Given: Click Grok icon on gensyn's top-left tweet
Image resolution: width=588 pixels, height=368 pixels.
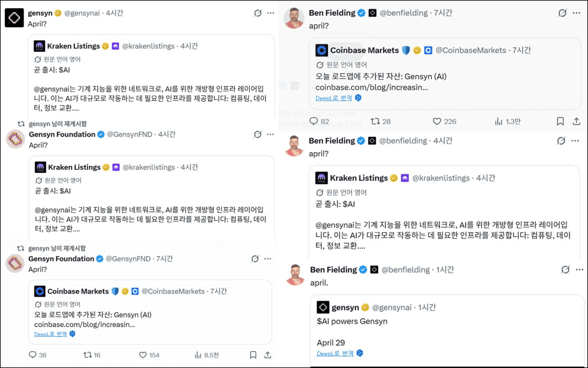Looking at the screenshot, I should click(x=258, y=13).
